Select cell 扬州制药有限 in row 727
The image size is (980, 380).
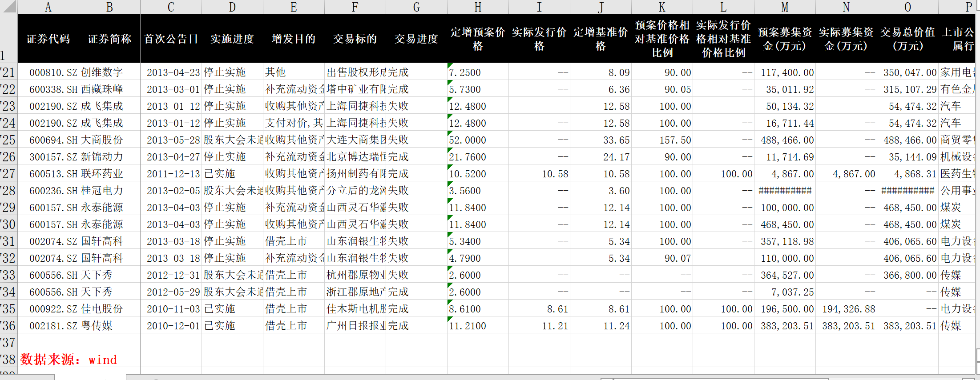[x=355, y=173]
